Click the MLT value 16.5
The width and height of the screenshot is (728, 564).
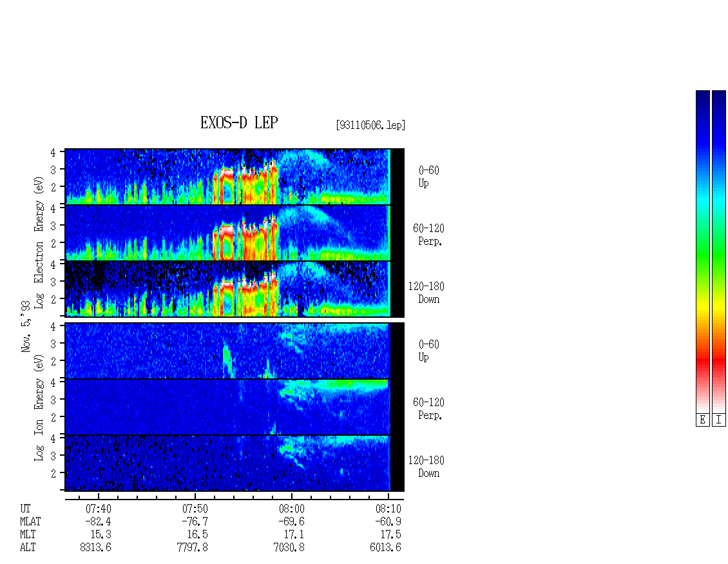coord(197,535)
